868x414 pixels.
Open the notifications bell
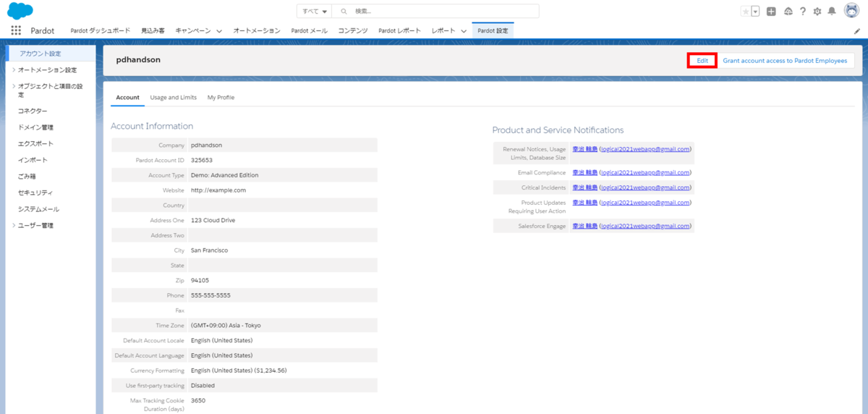tap(833, 12)
